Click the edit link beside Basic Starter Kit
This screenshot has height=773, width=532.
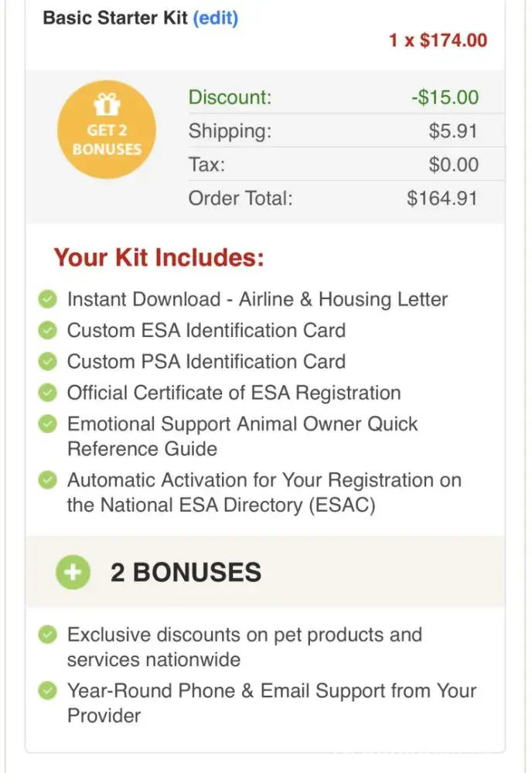pyautogui.click(x=215, y=18)
